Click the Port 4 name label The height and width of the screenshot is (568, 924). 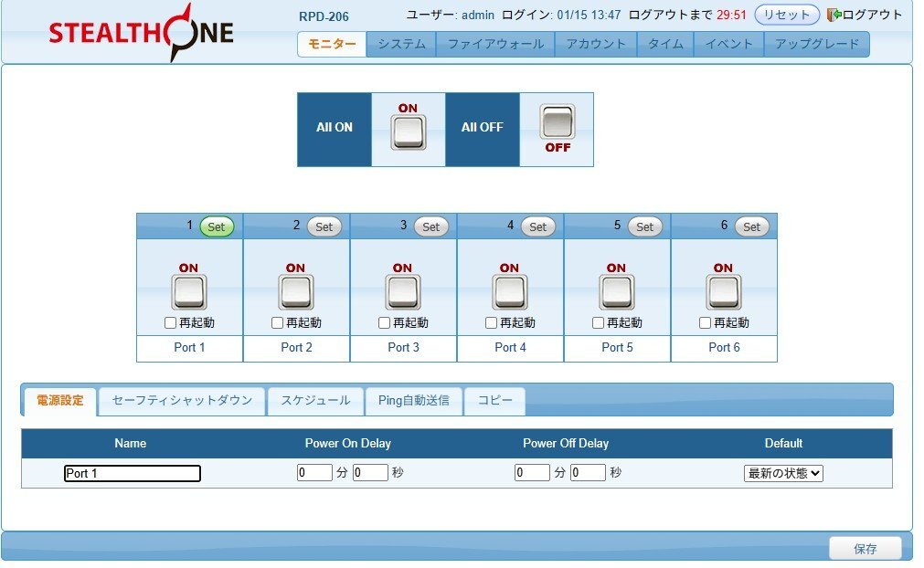pyautogui.click(x=510, y=347)
